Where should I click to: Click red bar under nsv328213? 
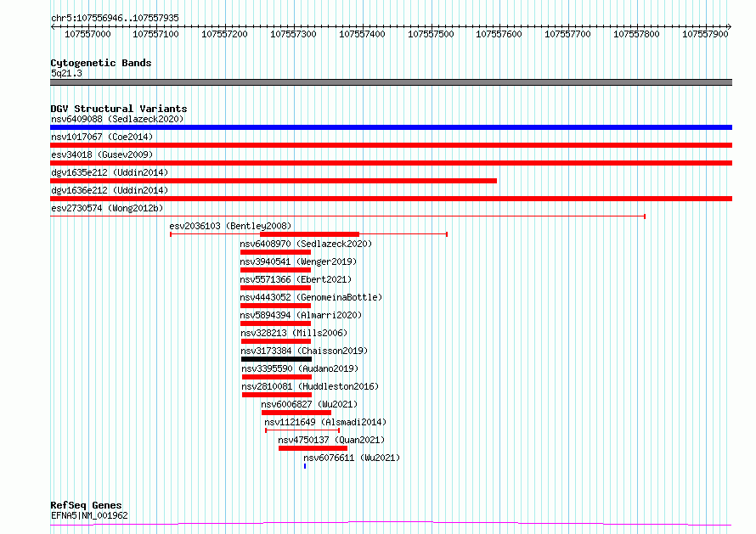click(276, 341)
